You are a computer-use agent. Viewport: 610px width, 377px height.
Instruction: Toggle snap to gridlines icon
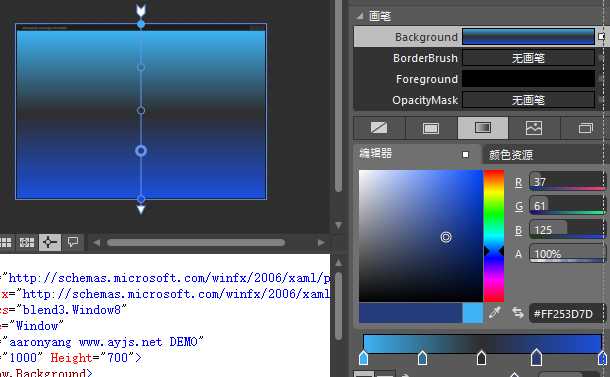27,242
